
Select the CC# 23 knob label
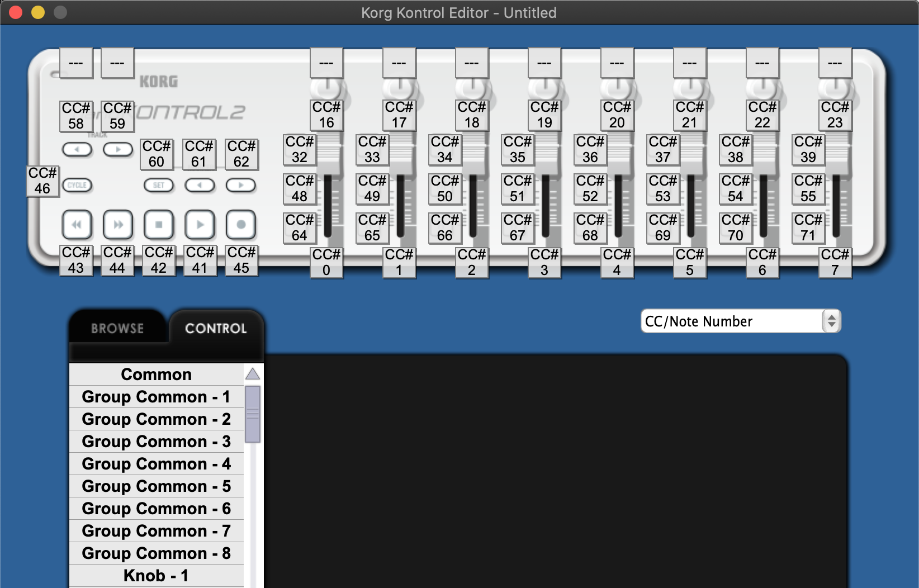click(x=835, y=115)
